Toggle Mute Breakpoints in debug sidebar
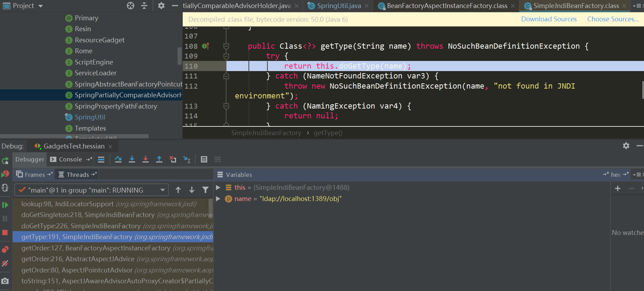Viewport: 644px width, 291px height. pyautogui.click(x=5, y=263)
